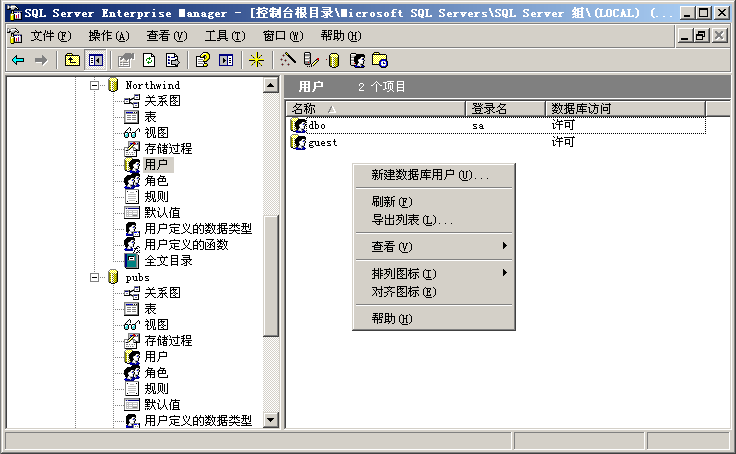Viewport: 736px width, 454px height.
Task: Select 表 under Northwind
Action: tap(150, 117)
